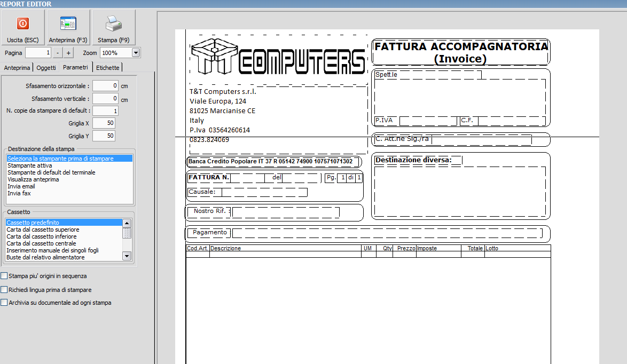The width and height of the screenshot is (627, 364).
Task: Enable 'Stampa piu' origini in sequenza'
Action: pyautogui.click(x=4, y=276)
